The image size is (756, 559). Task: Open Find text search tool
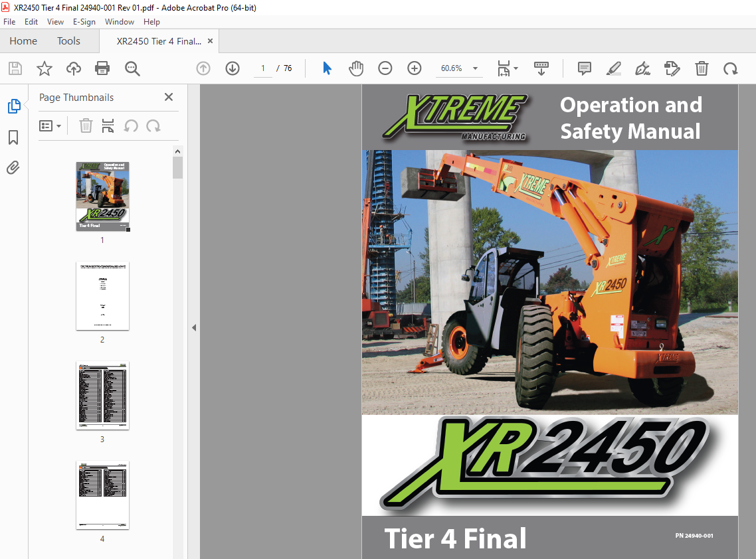tap(132, 68)
